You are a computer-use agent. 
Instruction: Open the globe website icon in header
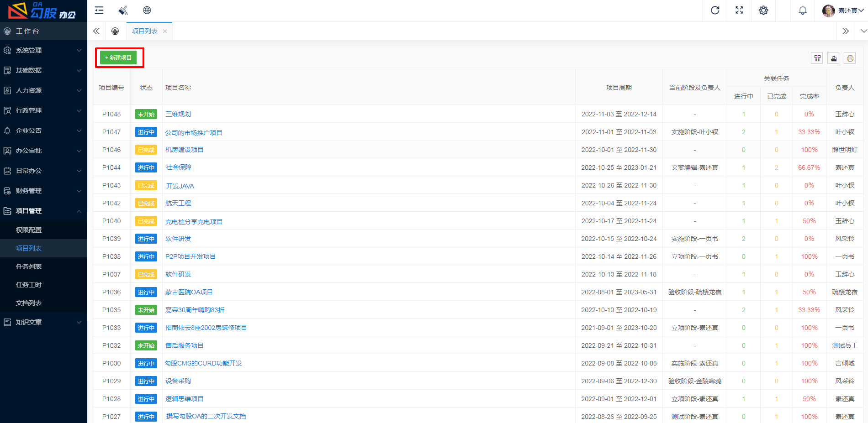click(147, 10)
